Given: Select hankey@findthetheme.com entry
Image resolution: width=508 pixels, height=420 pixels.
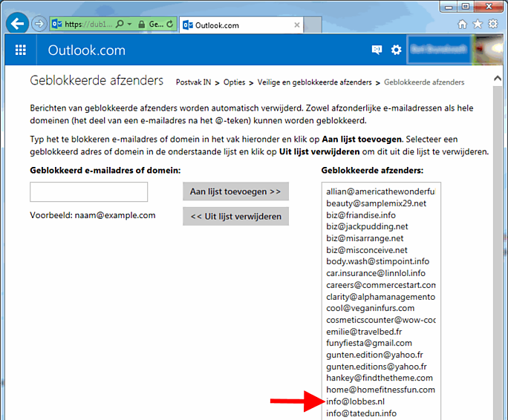Looking at the screenshot, I should (x=381, y=378).
